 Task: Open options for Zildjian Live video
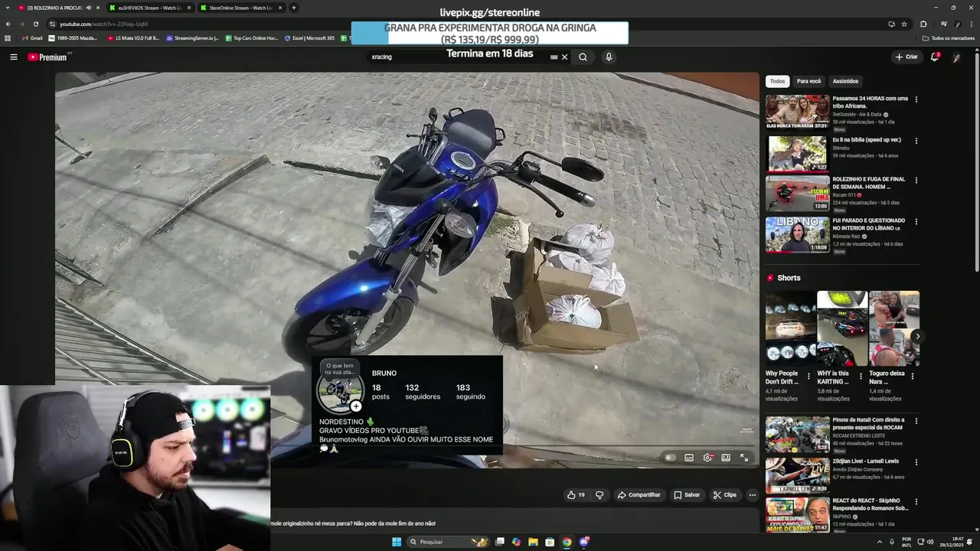(916, 462)
